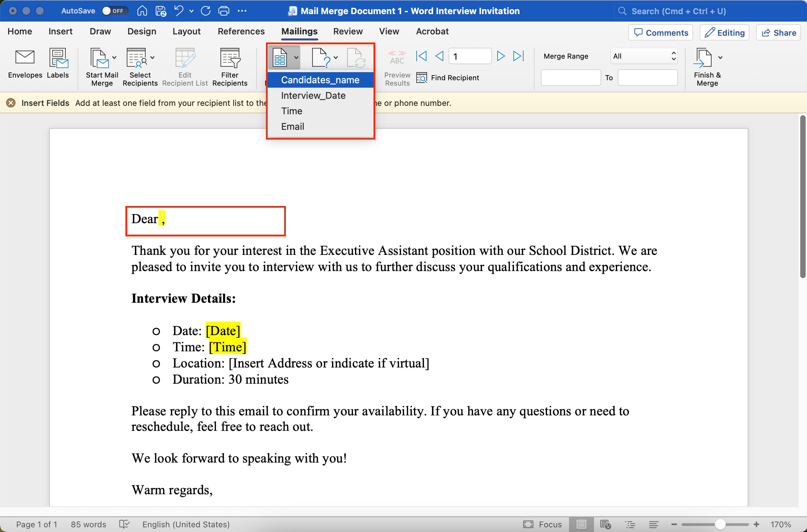Open the Merge Range All dropdown
Viewport: 807px width, 532px height.
pos(644,56)
